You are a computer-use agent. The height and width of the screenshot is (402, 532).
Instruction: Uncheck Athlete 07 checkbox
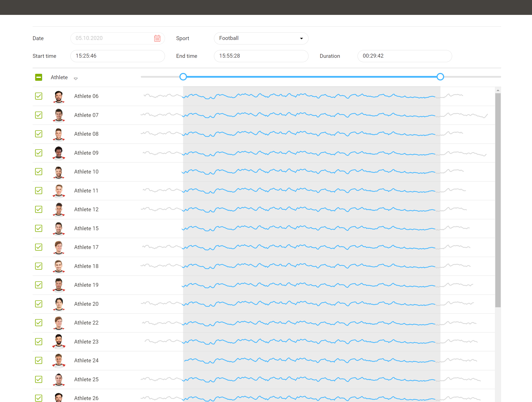39,115
